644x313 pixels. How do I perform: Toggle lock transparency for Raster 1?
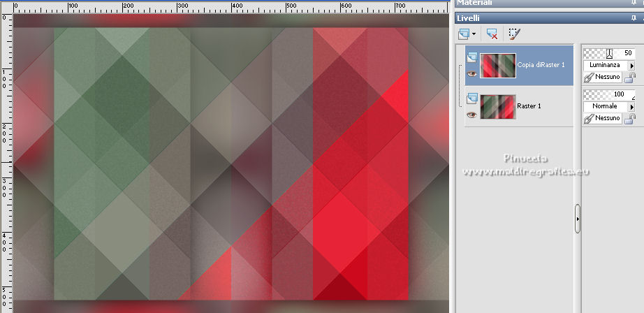pyautogui.click(x=629, y=119)
